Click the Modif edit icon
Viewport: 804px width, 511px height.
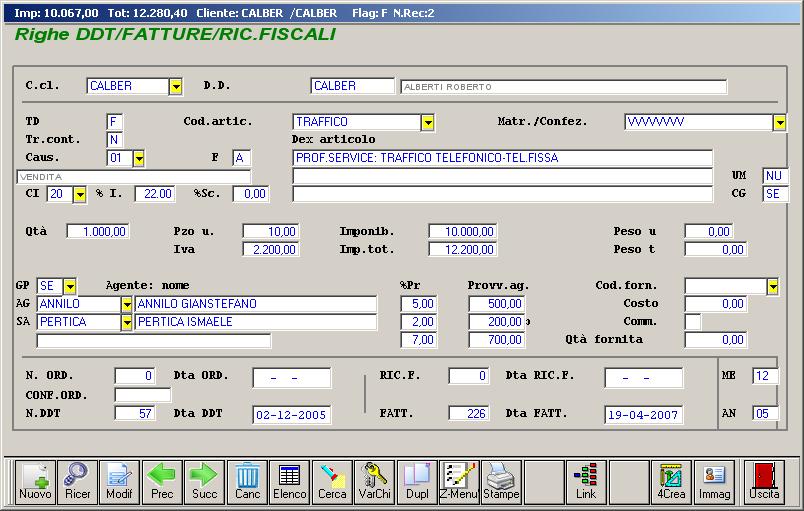pyautogui.click(x=119, y=482)
